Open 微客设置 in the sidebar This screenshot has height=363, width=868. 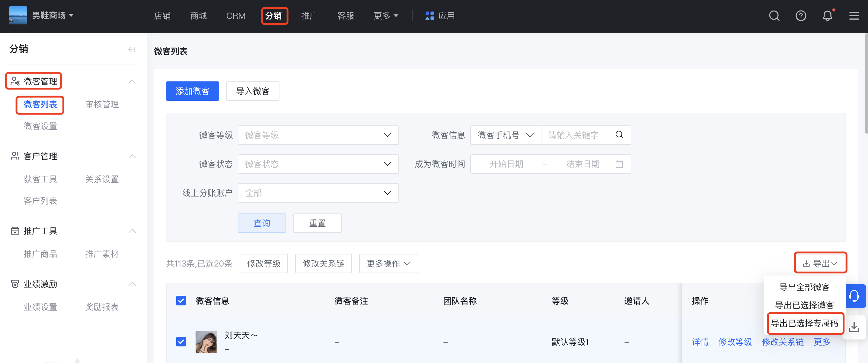(x=40, y=126)
